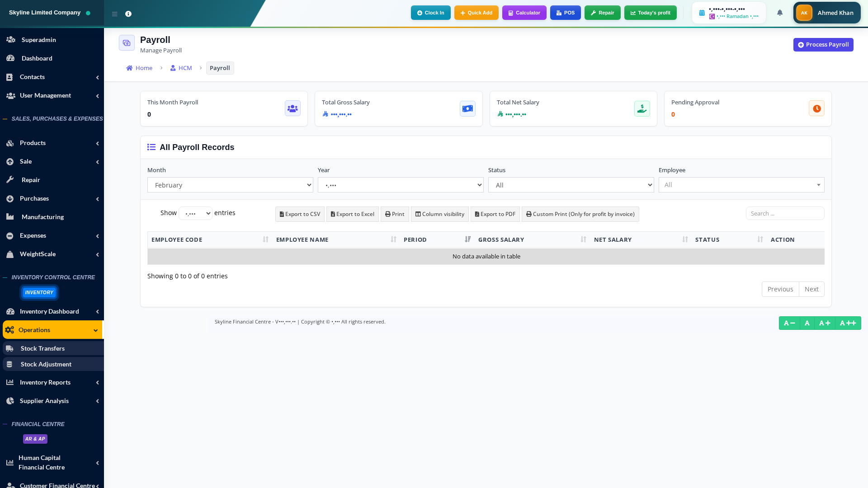
Task: Open Stock Transfers menu item
Action: [42, 348]
